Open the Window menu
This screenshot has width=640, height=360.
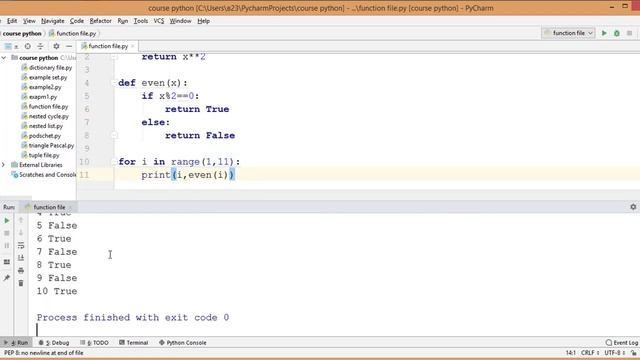click(x=180, y=21)
